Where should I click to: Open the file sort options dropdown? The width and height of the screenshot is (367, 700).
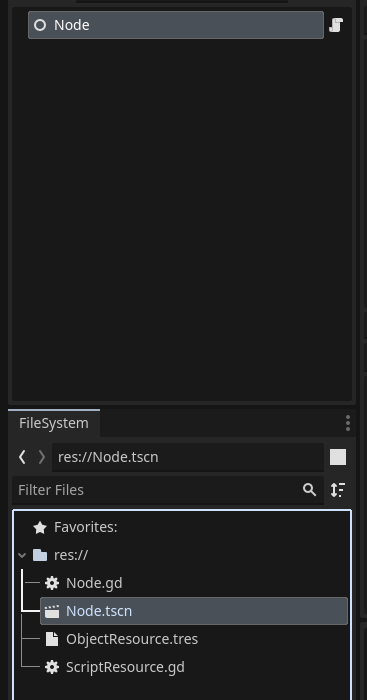338,490
